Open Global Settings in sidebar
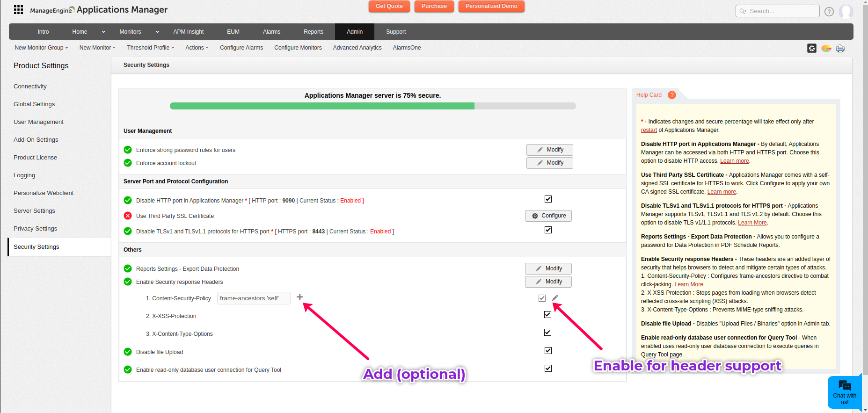 34,104
